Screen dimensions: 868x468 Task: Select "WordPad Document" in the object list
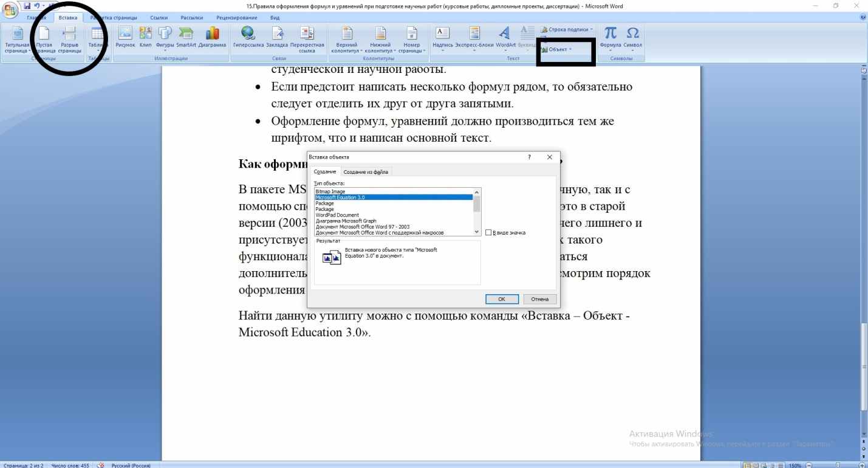394,215
